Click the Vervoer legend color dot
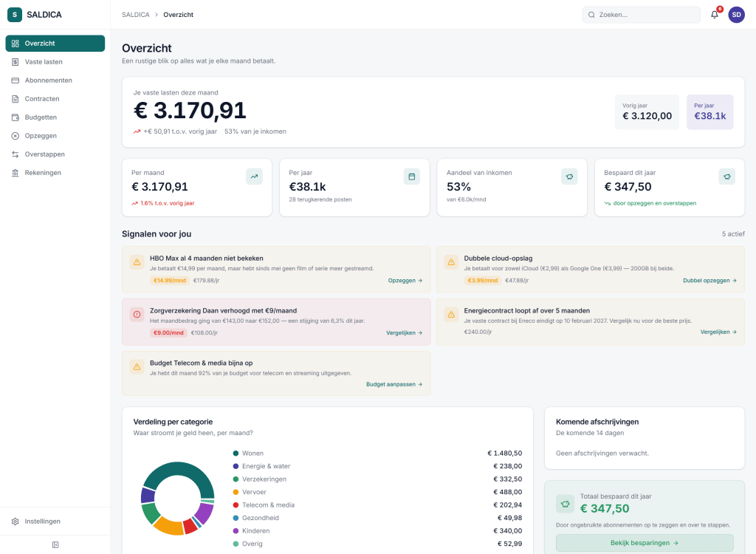Image resolution: width=756 pixels, height=554 pixels. pos(236,492)
